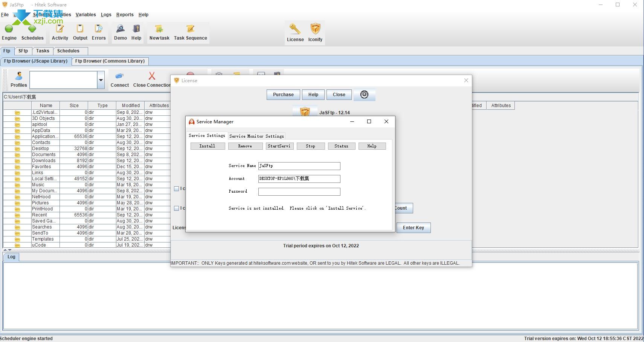
Task: Select the Service Settings tab
Action: 207,135
